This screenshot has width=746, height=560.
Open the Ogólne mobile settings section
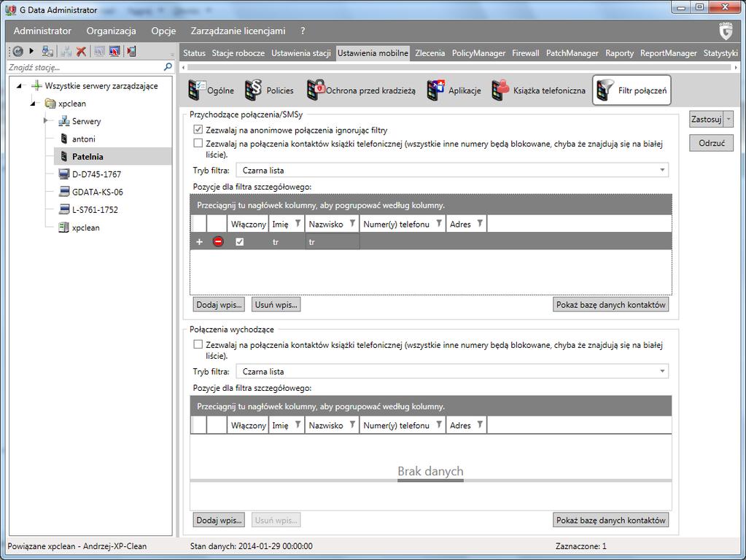[211, 90]
